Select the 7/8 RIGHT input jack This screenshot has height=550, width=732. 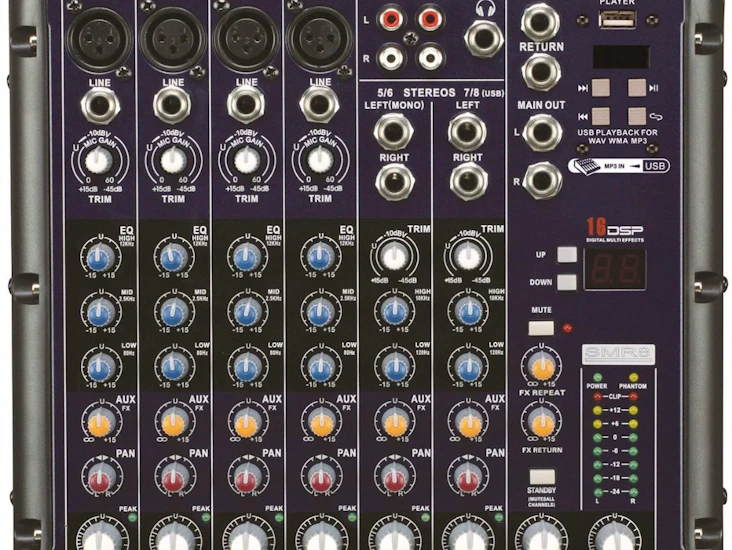[468, 182]
